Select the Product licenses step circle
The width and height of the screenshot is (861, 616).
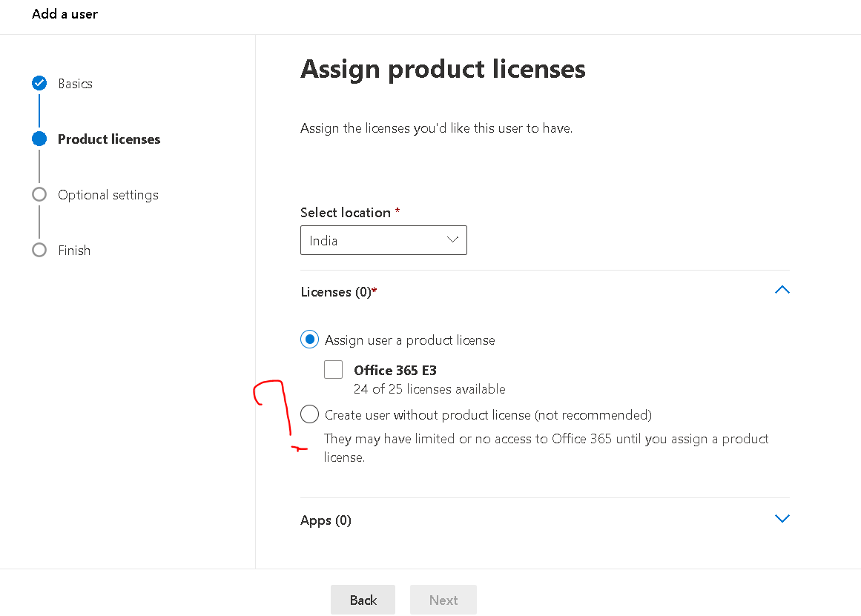click(x=39, y=139)
